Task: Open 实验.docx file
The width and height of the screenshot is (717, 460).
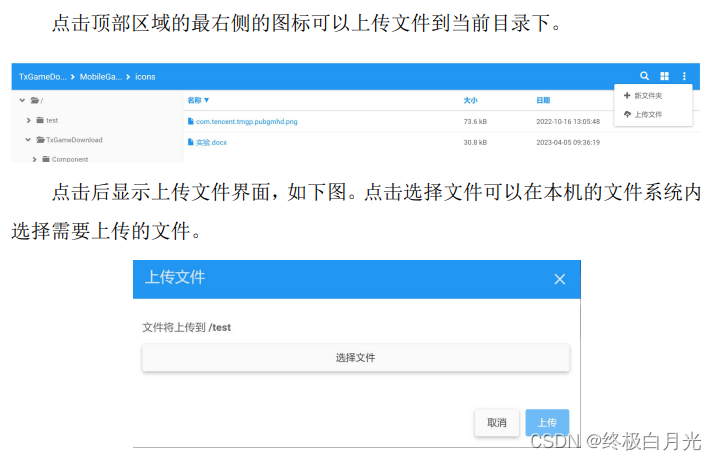Action: pyautogui.click(x=211, y=142)
